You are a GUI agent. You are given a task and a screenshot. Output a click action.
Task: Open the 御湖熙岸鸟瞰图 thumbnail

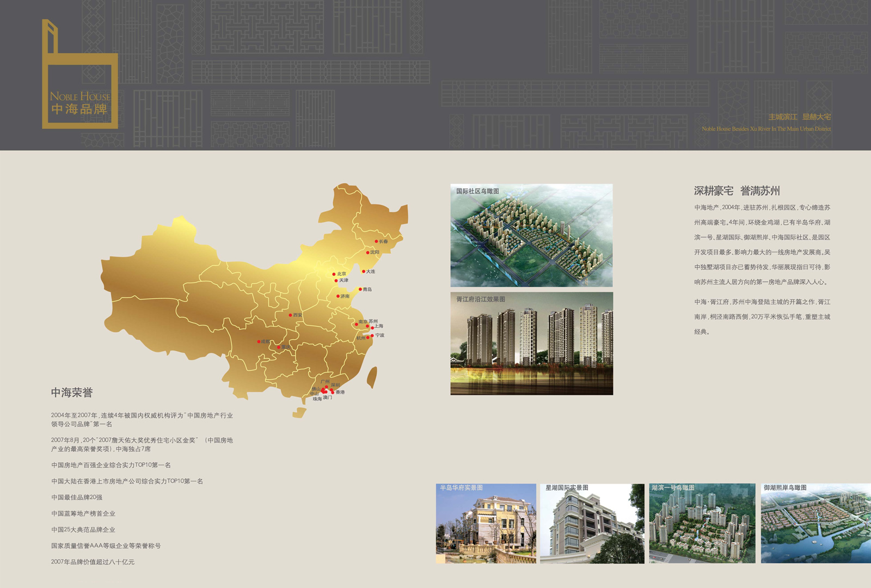[x=816, y=523]
